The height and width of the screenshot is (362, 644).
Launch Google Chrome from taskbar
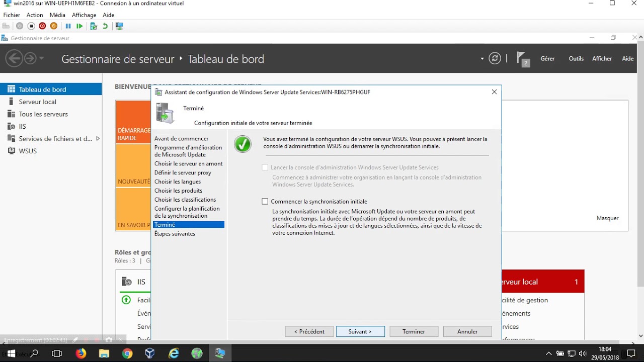pyautogui.click(x=127, y=354)
